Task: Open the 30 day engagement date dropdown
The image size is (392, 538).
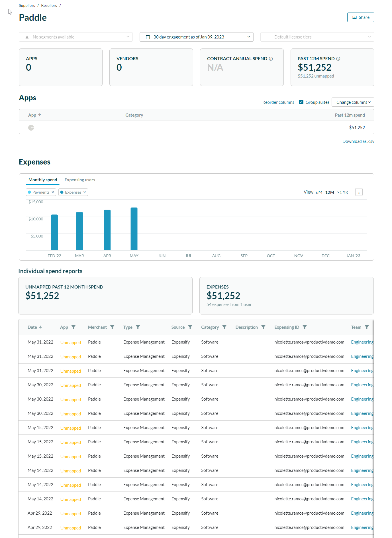Action: click(196, 37)
